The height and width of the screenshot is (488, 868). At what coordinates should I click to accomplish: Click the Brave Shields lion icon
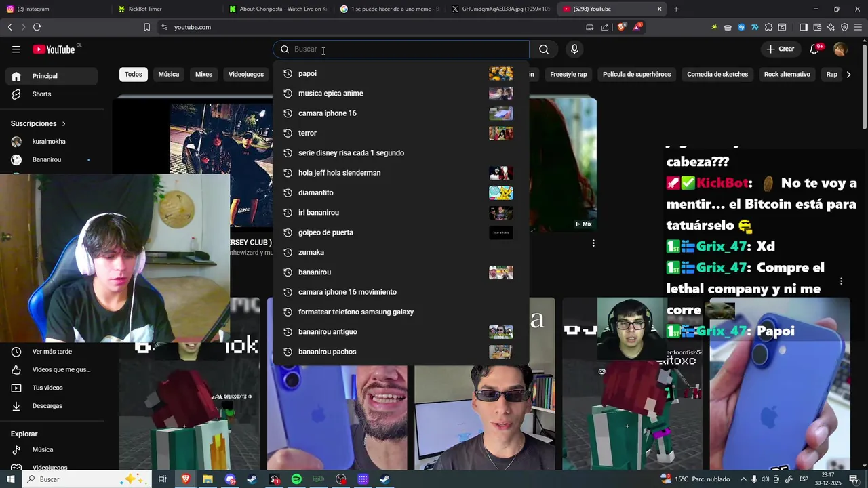point(622,27)
